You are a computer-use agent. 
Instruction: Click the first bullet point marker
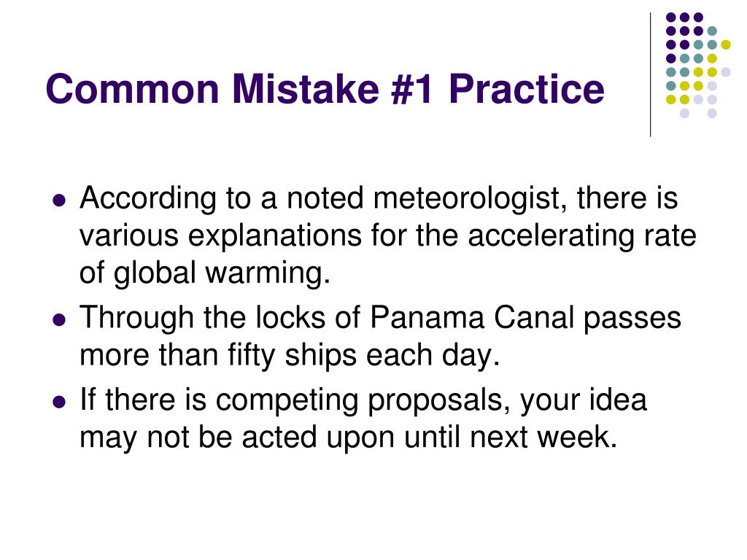click(x=59, y=200)
